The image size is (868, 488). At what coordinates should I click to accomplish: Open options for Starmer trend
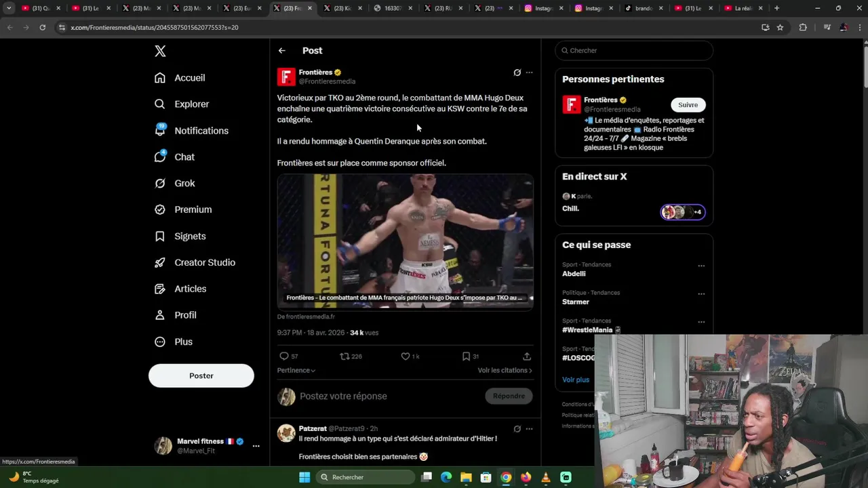pos(701,294)
